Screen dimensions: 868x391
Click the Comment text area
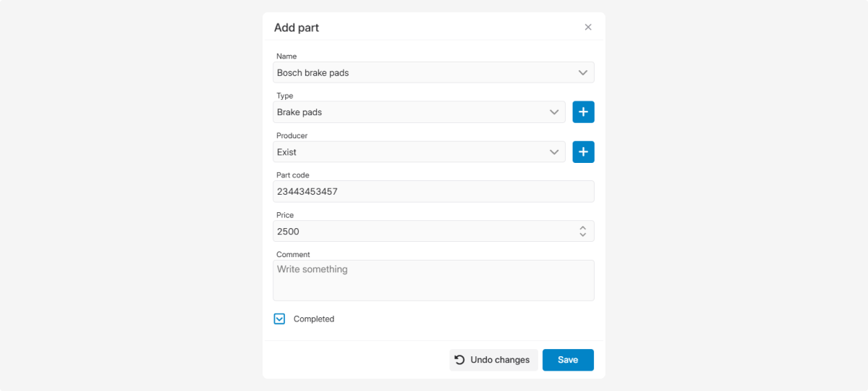(x=433, y=280)
